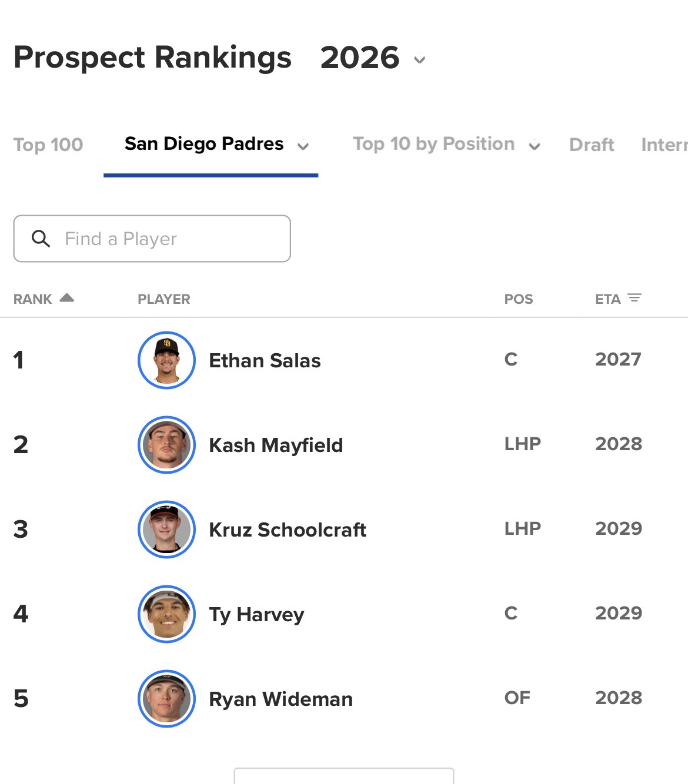Image resolution: width=688 pixels, height=784 pixels.
Task: Open the Kash Mayfield player link
Action: point(276,445)
